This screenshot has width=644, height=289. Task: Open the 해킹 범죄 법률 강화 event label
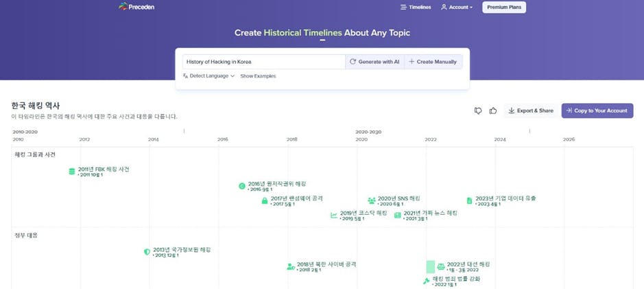456,279
